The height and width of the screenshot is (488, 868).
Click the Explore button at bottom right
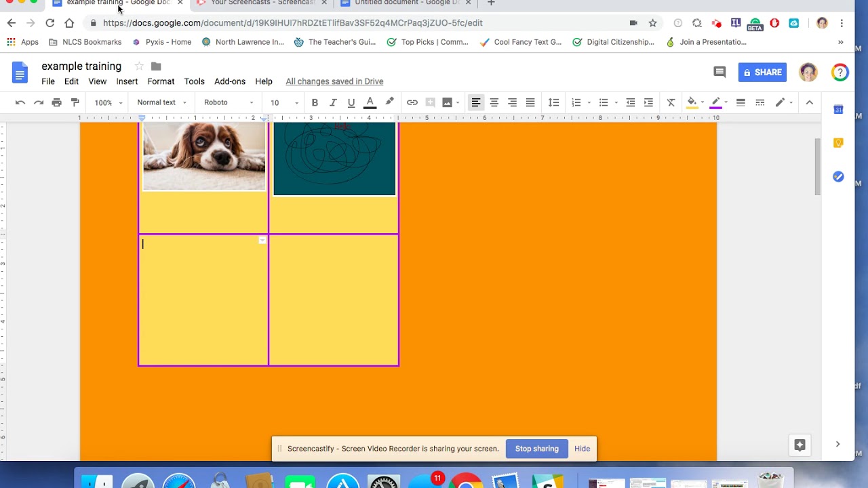[800, 445]
